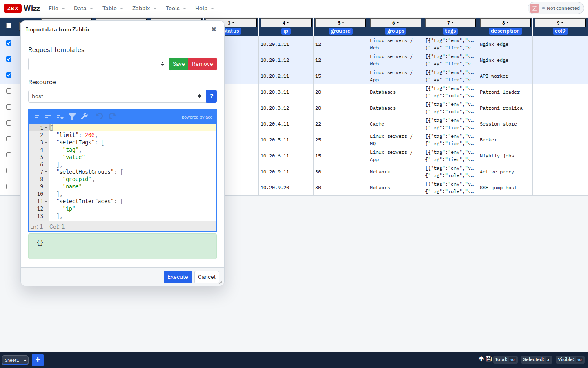Open the Request templates dropdown
This screenshot has height=368, width=588.
click(x=98, y=64)
